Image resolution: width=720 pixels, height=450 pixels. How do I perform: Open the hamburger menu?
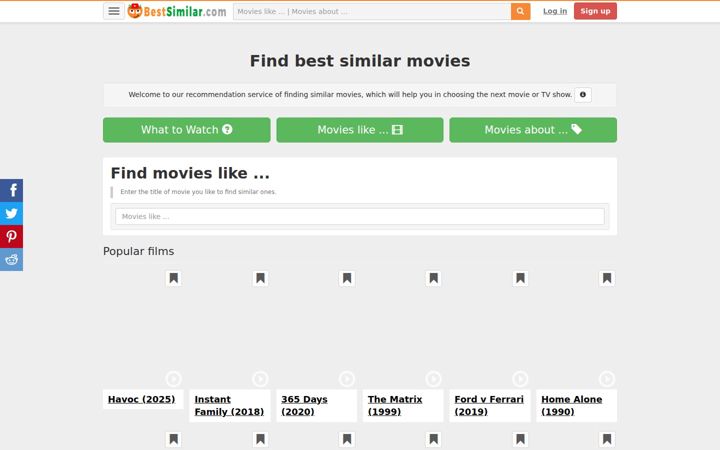click(114, 11)
